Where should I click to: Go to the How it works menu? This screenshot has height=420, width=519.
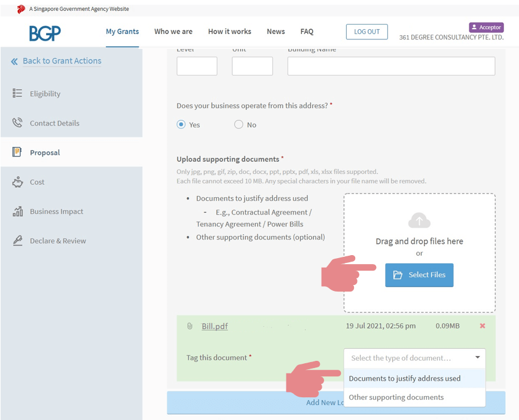tap(230, 32)
